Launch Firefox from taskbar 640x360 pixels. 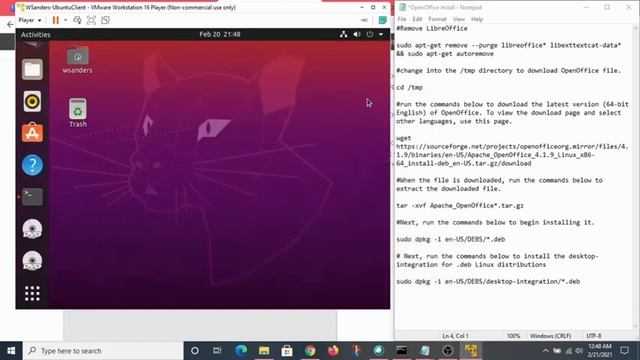pyautogui.click(x=333, y=351)
